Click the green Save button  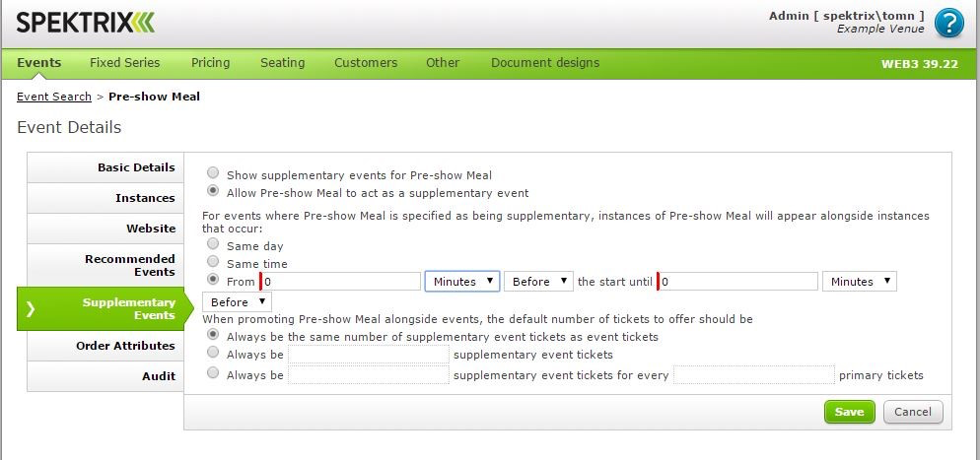click(x=850, y=412)
